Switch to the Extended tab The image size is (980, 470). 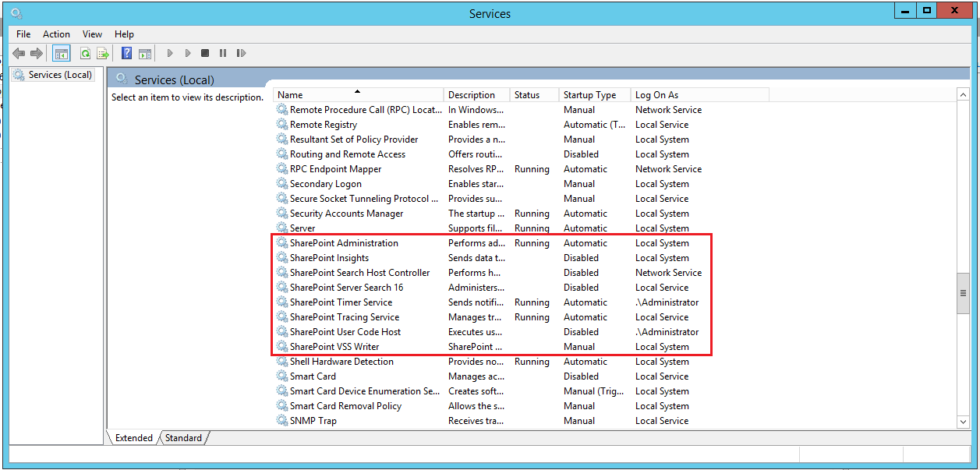tap(134, 438)
